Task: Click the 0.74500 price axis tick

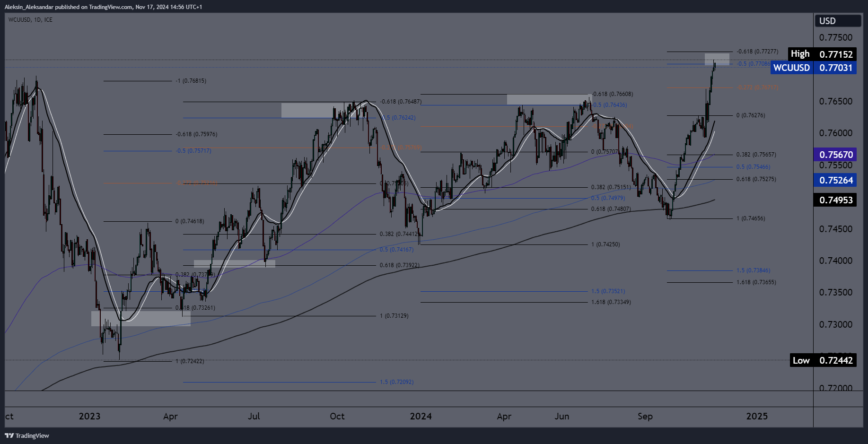Action: pyautogui.click(x=835, y=229)
